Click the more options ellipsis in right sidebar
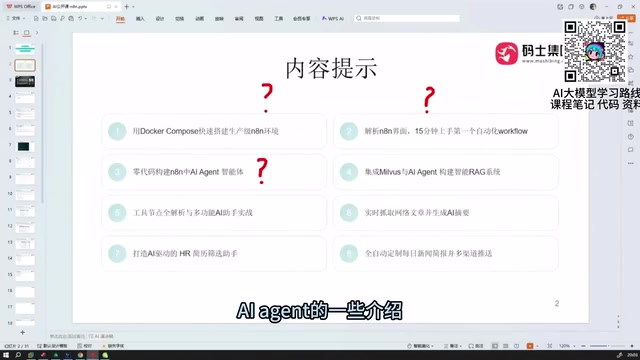Screen dimensions: 640x360 tap(631, 163)
